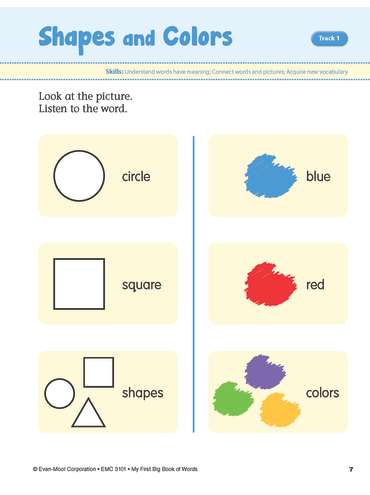Click the Track 1 audio button
Image resolution: width=370 pixels, height=495 pixels.
coord(329,39)
